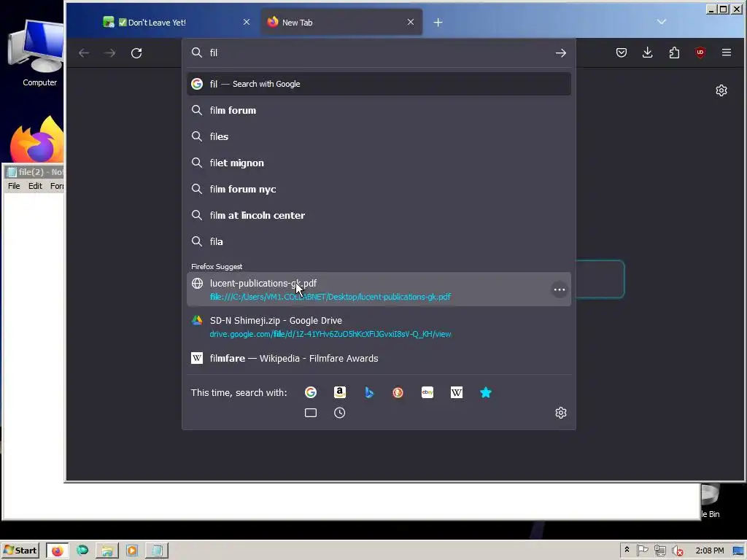Open the Save to Pocket icon
This screenshot has width=747, height=560.
622,52
